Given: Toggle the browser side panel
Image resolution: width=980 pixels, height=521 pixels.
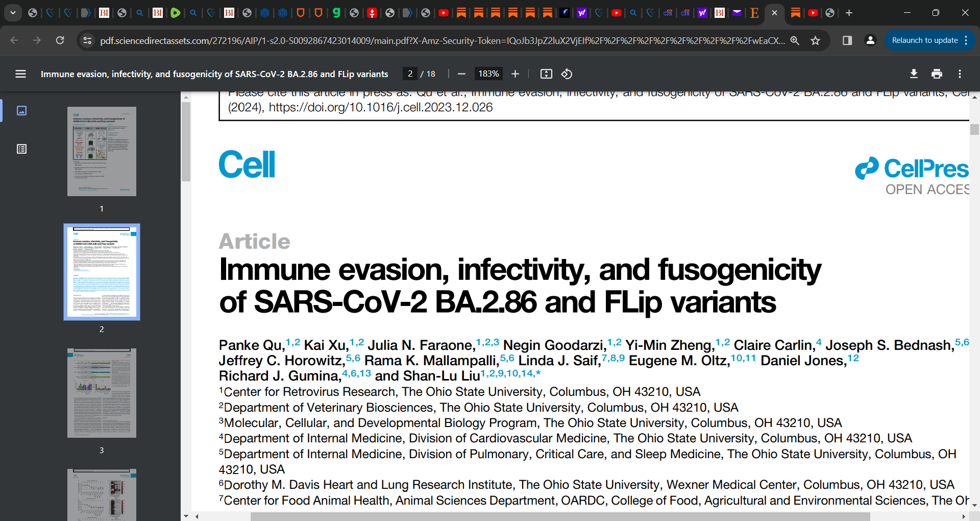Looking at the screenshot, I should [847, 40].
